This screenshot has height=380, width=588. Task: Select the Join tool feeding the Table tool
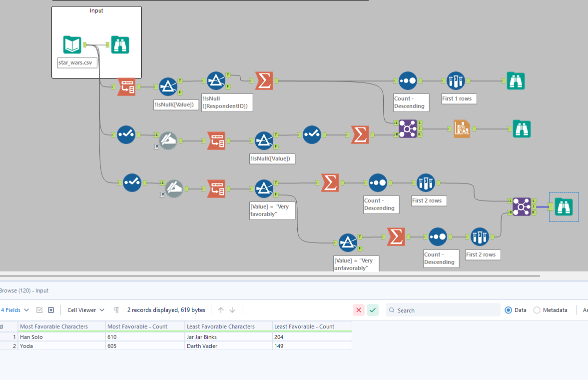coord(408,128)
